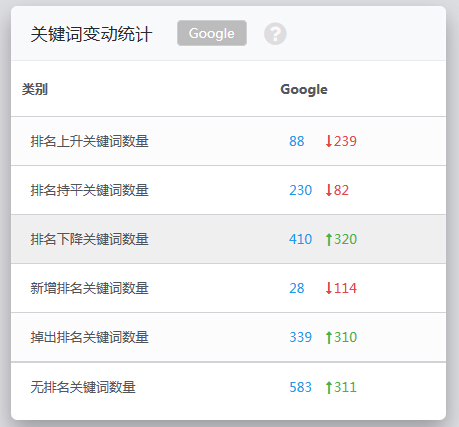Select the 排名上升关键词数量 row label
Image resolution: width=459 pixels, height=427 pixels.
pyautogui.click(x=89, y=141)
